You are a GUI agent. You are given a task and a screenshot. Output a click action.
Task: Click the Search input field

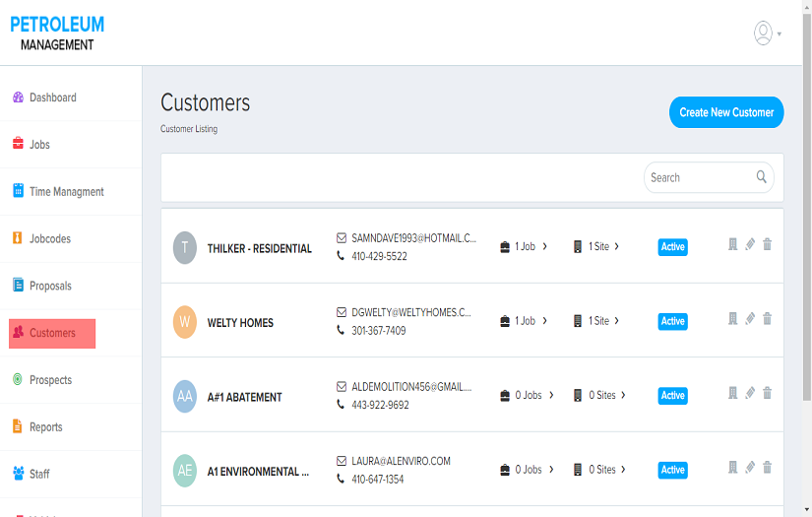(x=699, y=177)
